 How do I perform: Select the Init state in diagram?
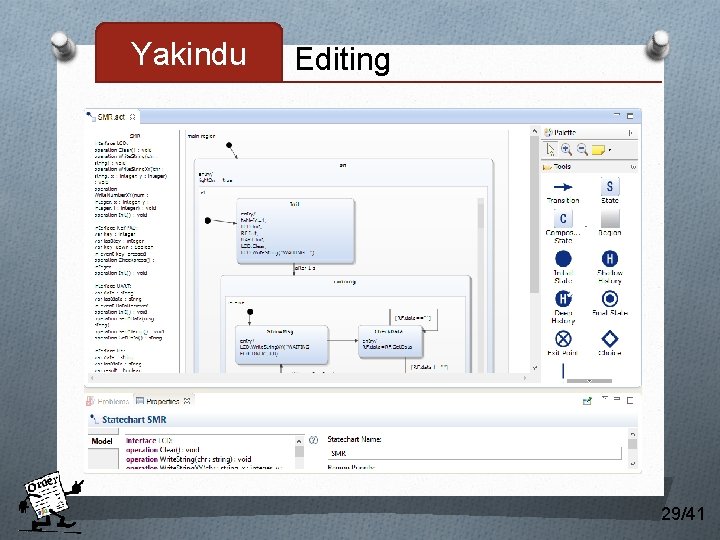click(295, 231)
